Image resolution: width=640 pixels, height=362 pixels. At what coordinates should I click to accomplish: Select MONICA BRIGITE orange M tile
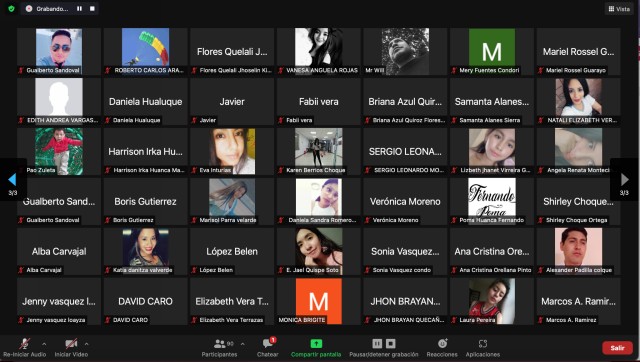319,302
